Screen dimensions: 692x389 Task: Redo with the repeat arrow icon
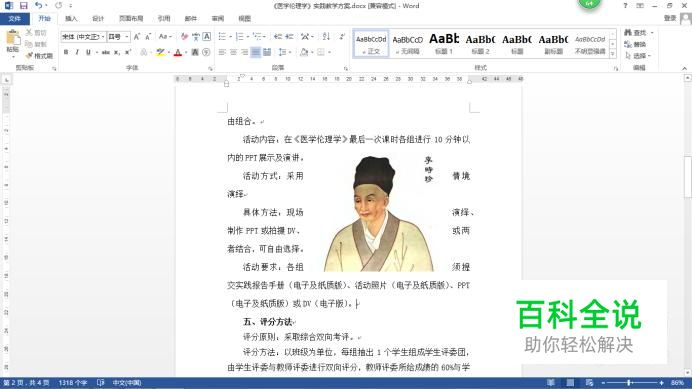(59, 6)
